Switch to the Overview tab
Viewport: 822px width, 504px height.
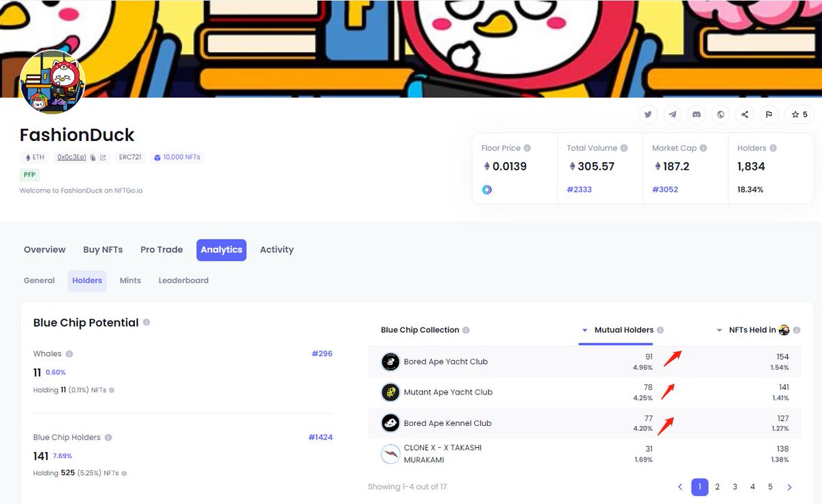(x=45, y=250)
